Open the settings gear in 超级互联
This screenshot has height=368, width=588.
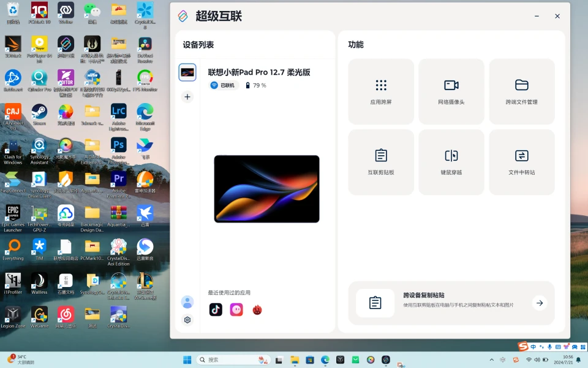[x=187, y=320]
